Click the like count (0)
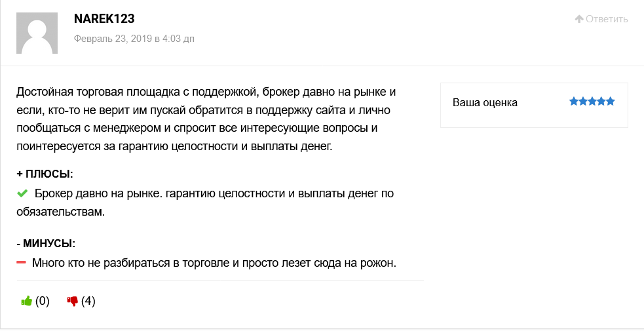 43,302
